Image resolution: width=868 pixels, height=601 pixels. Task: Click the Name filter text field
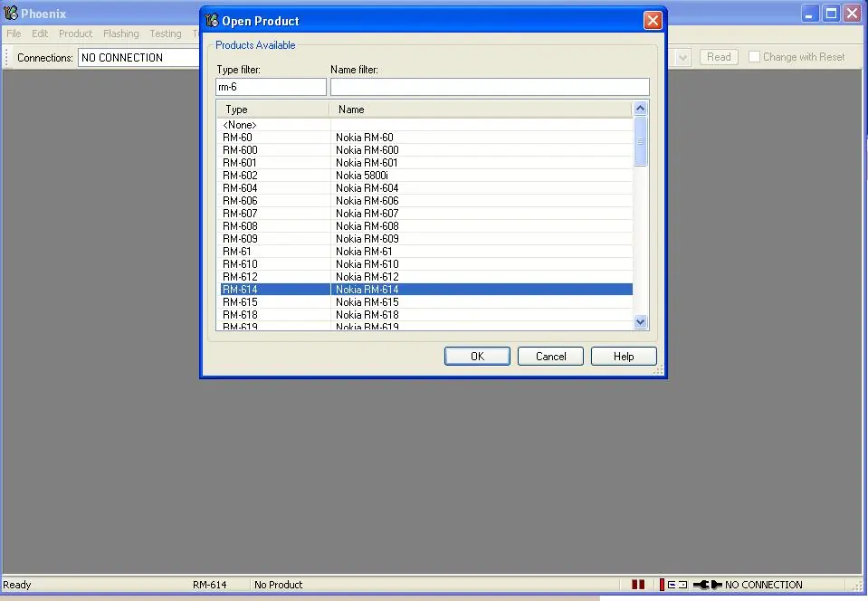(490, 87)
